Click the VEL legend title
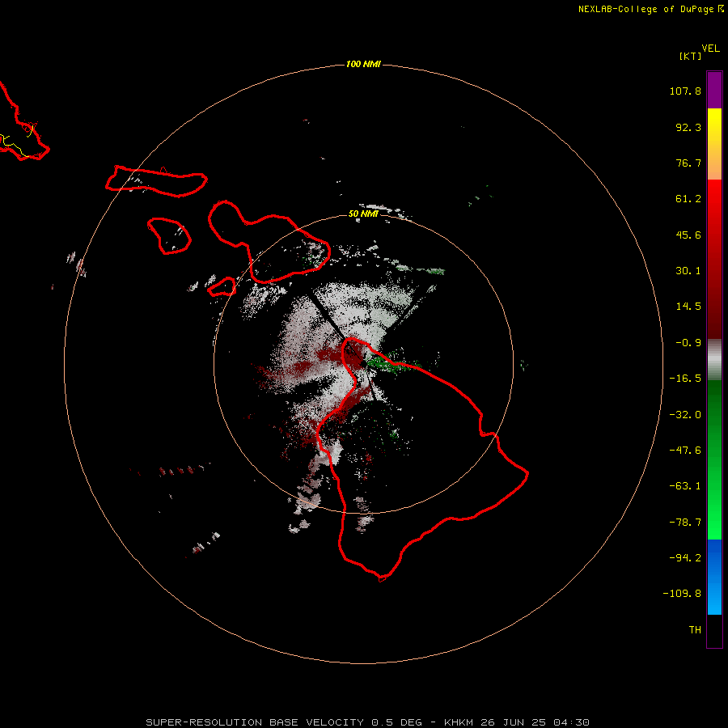Screen dimensions: 728x728 coord(710,49)
